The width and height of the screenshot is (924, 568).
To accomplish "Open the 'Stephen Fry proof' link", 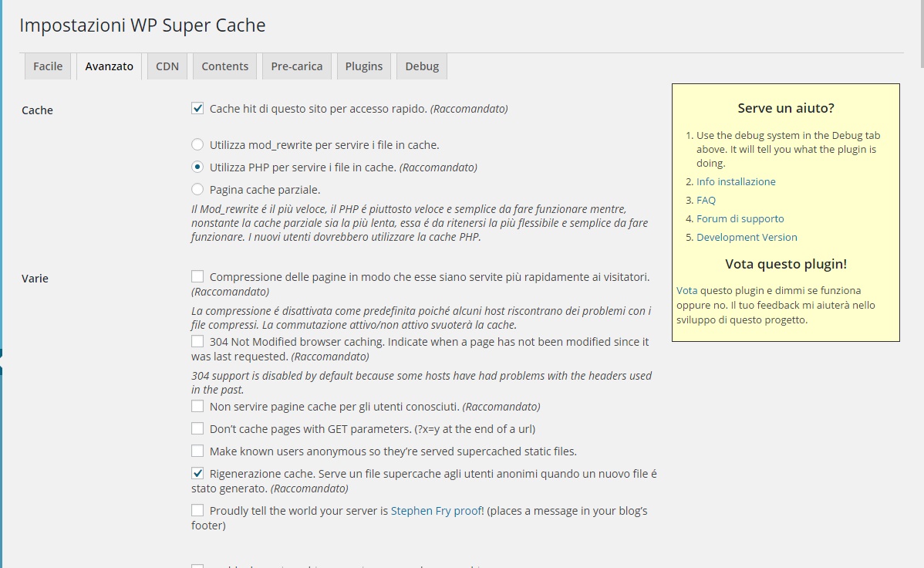I will pyautogui.click(x=436, y=511).
